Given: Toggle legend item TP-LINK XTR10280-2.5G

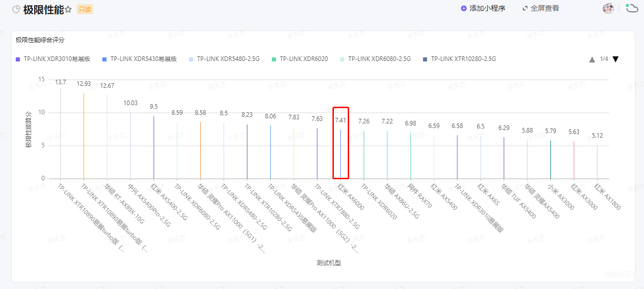Looking at the screenshot, I should pos(459,59).
